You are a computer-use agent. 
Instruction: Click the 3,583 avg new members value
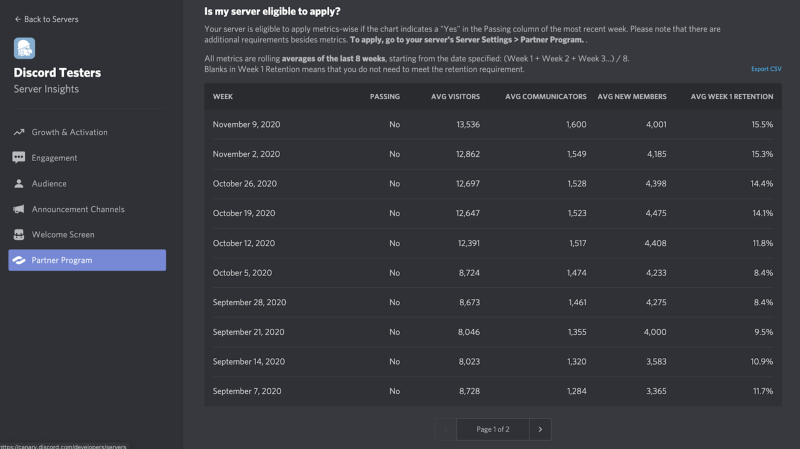tap(656, 362)
